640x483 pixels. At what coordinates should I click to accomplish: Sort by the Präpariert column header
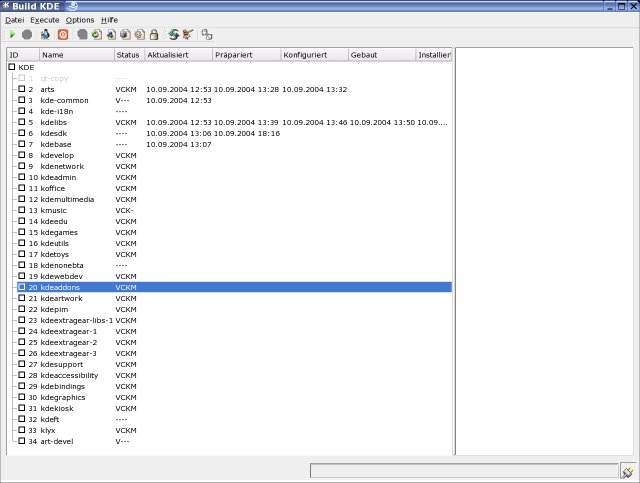coord(247,55)
